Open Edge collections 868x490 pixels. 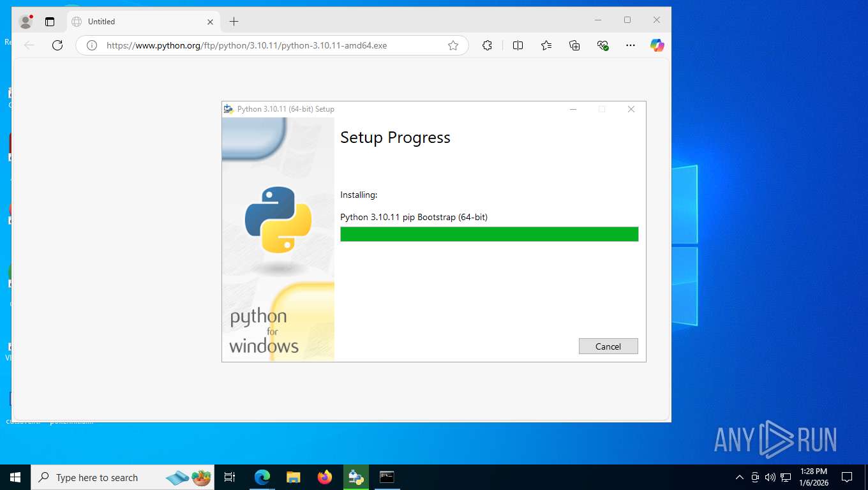574,45
